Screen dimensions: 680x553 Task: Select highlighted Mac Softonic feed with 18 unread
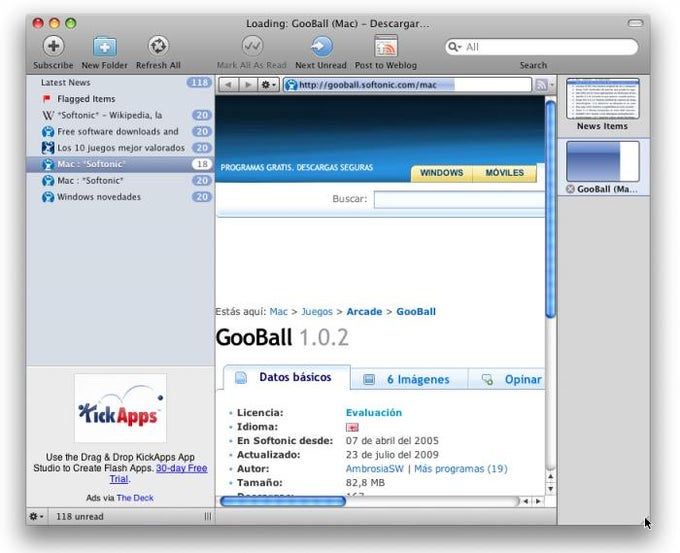coord(120,164)
